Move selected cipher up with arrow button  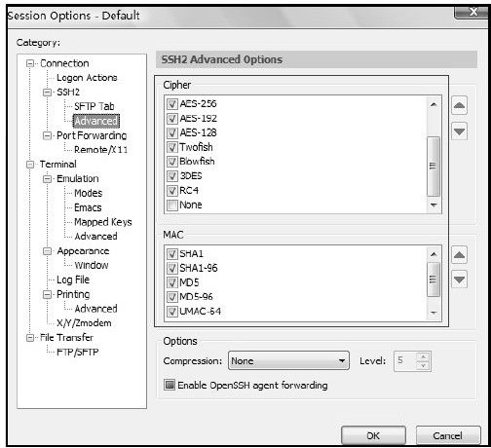click(x=459, y=105)
